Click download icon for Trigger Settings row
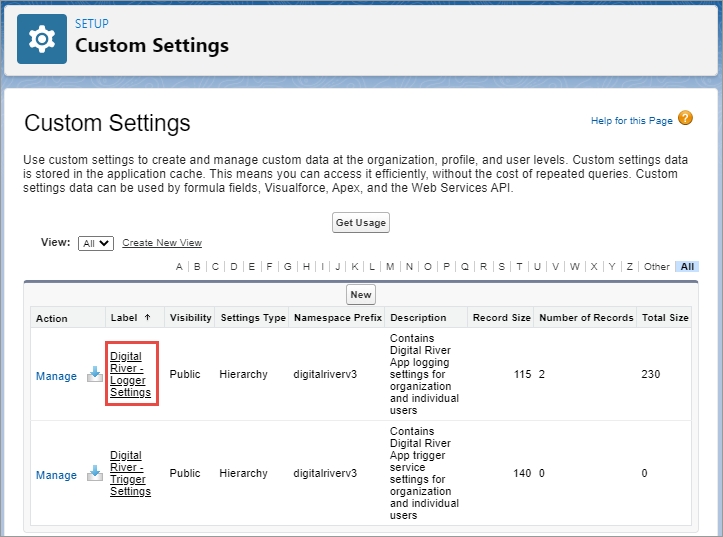This screenshot has width=723, height=537. [95, 474]
